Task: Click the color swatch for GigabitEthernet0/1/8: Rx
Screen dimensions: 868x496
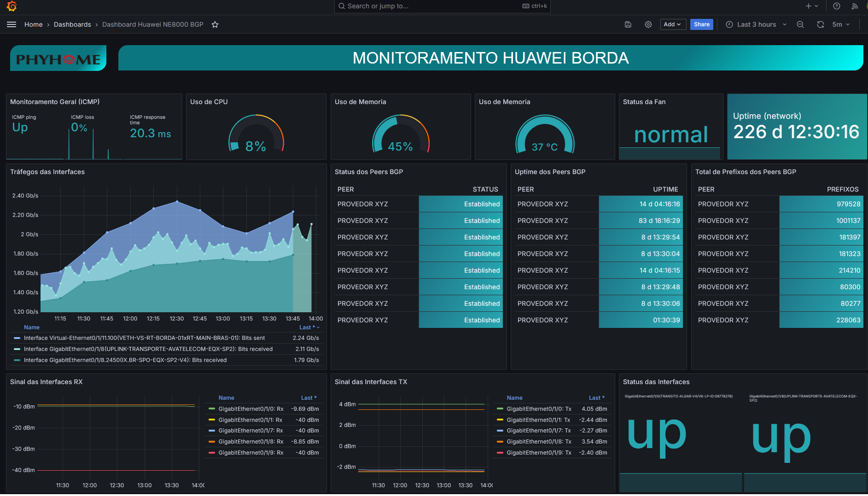Action: pyautogui.click(x=212, y=442)
